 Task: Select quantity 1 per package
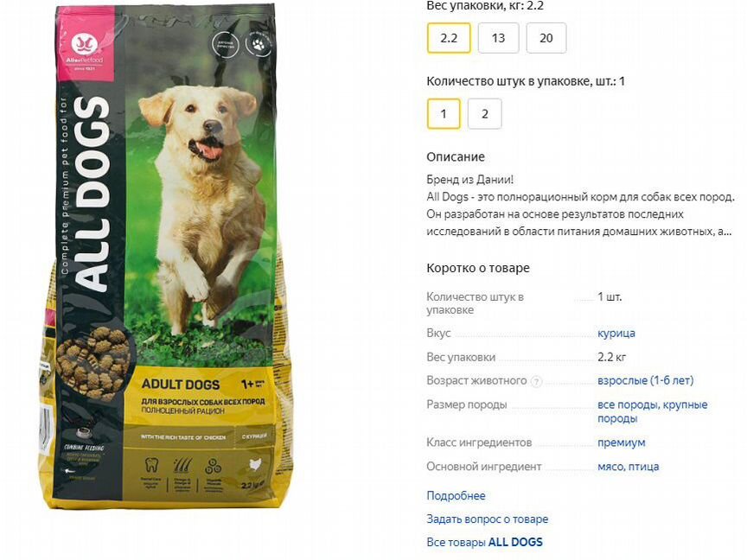[x=444, y=114]
